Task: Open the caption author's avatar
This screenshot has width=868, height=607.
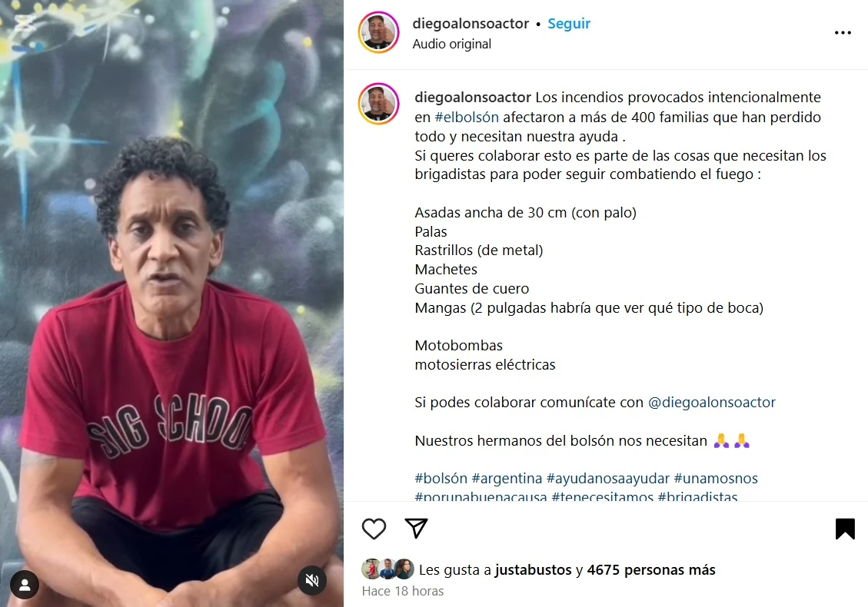Action: pos(378,104)
